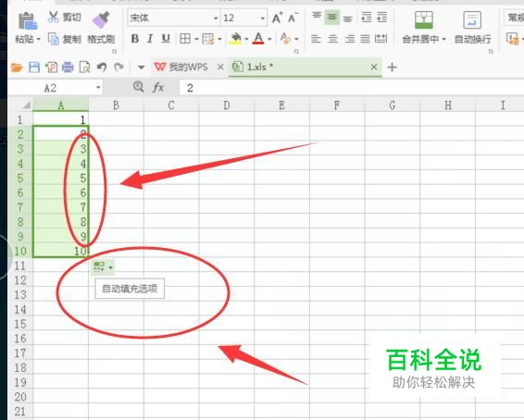Open the number format 常规 box

[514, 18]
